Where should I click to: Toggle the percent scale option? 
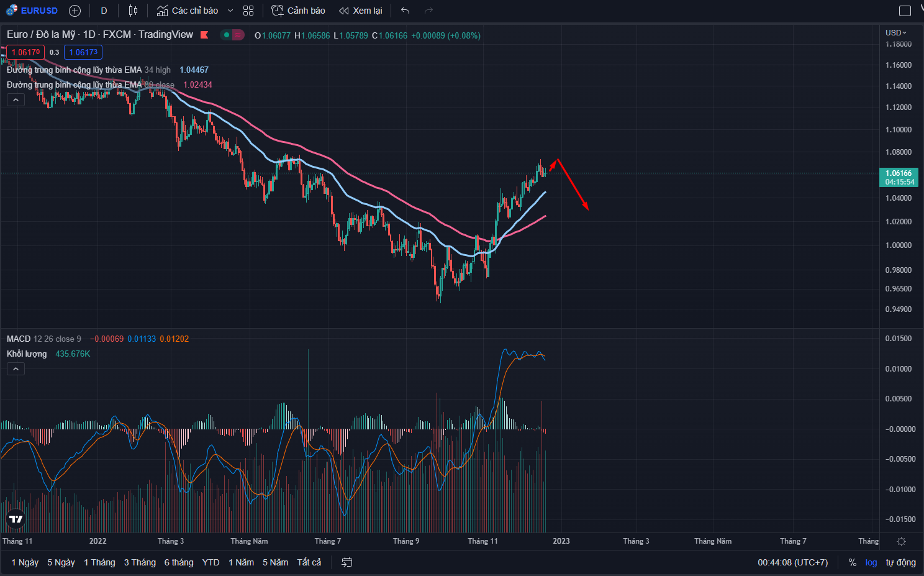(853, 562)
